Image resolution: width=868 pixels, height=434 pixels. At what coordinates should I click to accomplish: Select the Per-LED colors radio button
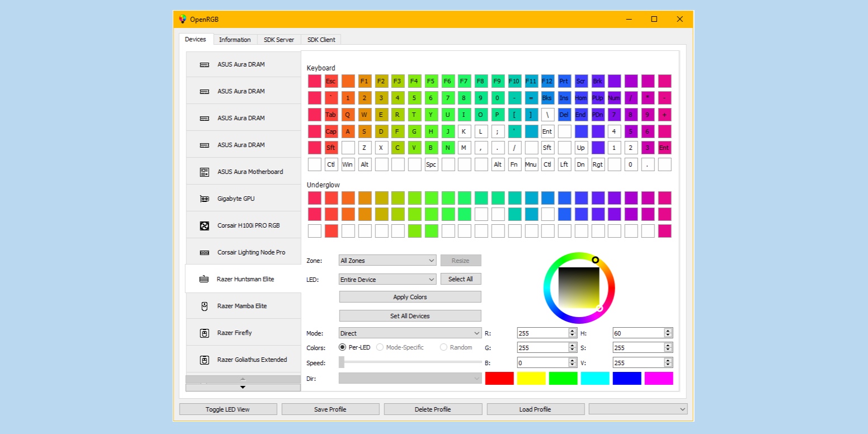342,347
